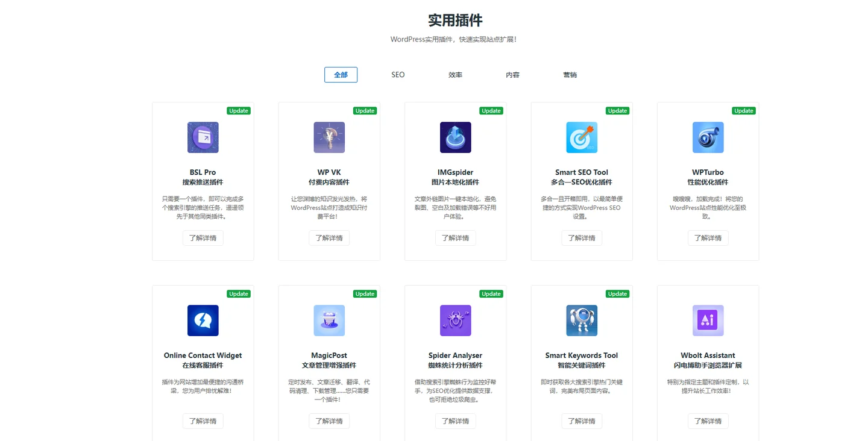
Task: Click the 付费内容插件 subtitle
Action: tap(329, 183)
